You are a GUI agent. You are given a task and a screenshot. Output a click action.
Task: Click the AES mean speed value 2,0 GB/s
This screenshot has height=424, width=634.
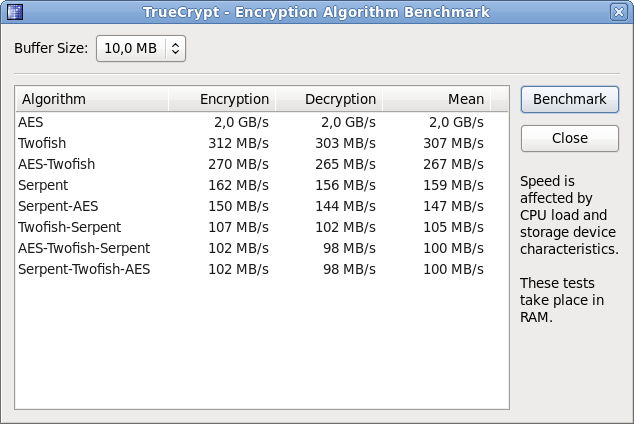click(456, 122)
